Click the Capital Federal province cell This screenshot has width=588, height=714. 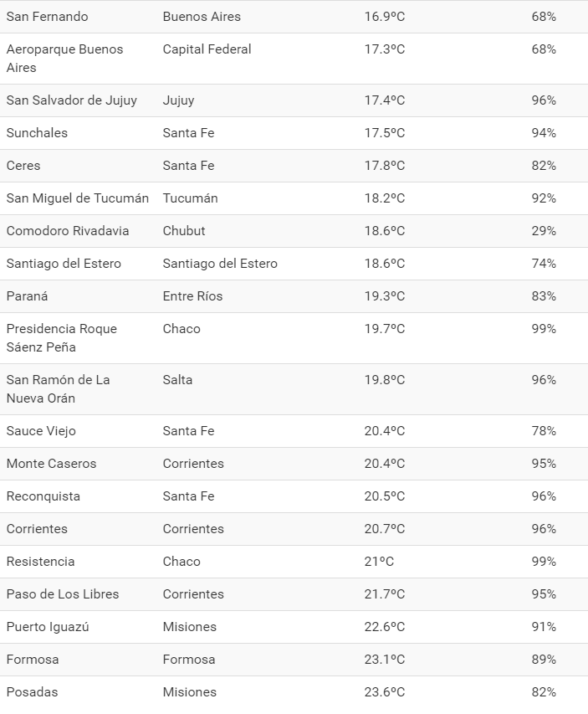tap(207, 49)
